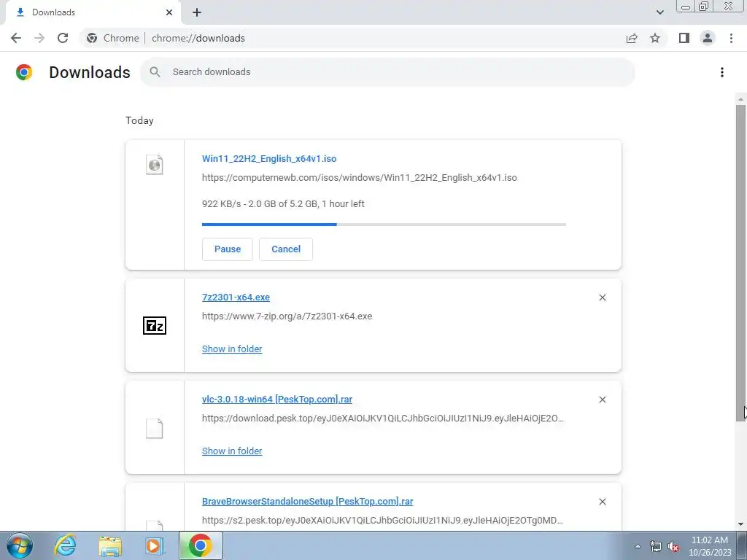747x560 pixels.
Task: Click the search magnifier icon
Action: point(155,72)
